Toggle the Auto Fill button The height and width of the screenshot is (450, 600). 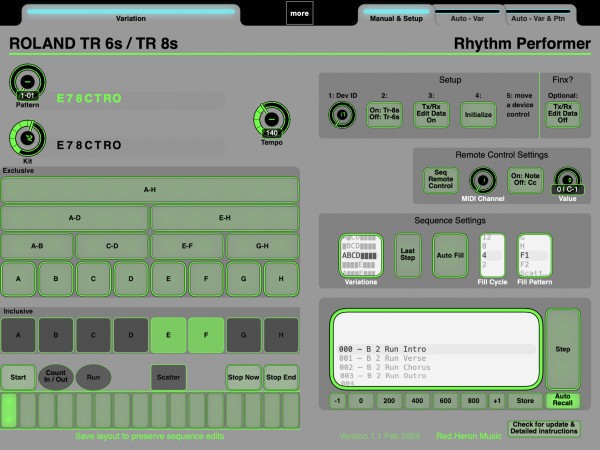(x=450, y=255)
